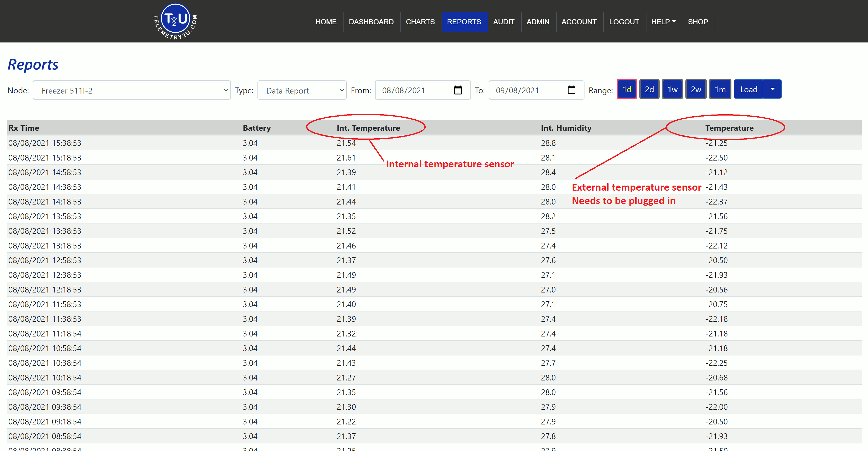
Task: Click Int. Humidity value 27.7
Action: coord(548,363)
